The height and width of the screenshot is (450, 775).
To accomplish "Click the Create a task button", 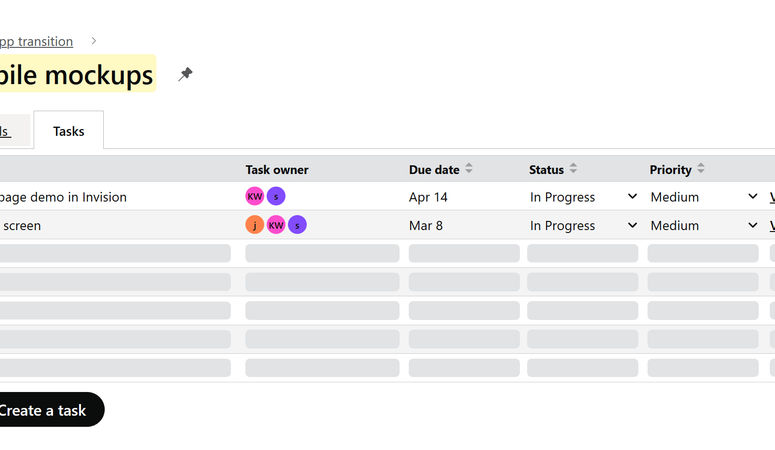I will pyautogui.click(x=49, y=410).
